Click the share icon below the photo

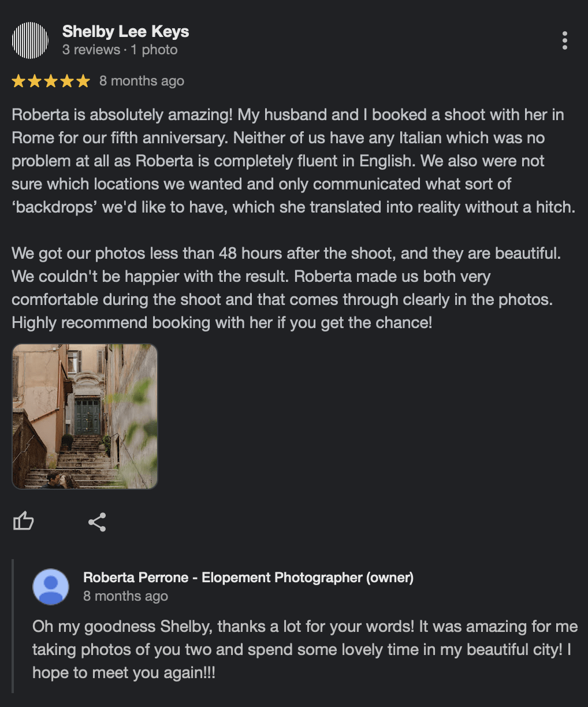[97, 522]
